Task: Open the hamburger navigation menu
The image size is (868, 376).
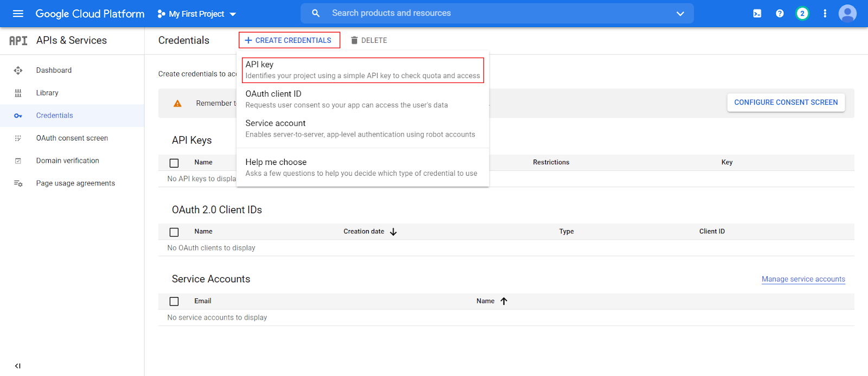Action: click(x=18, y=14)
